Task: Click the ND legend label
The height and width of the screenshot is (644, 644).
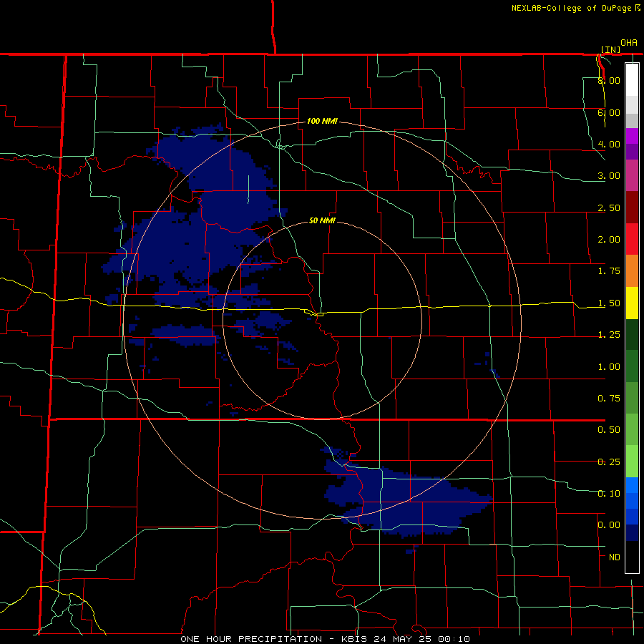Action: click(x=615, y=557)
